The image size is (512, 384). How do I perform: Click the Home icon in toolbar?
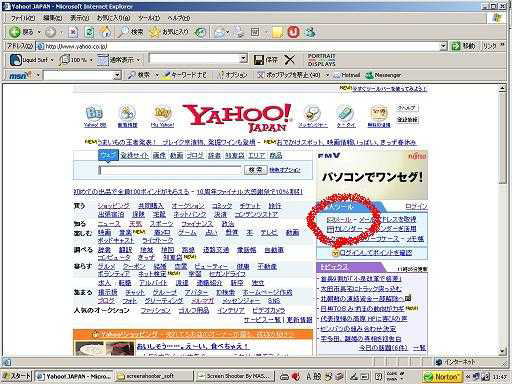pyautogui.click(x=105, y=32)
